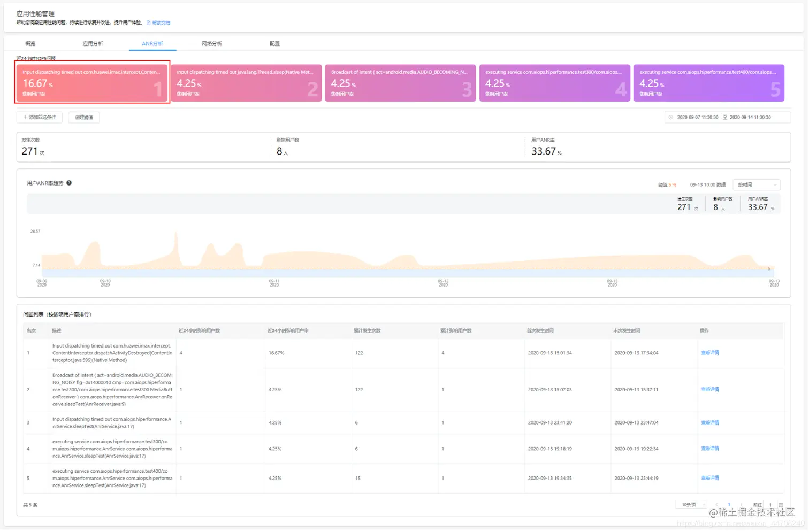Click the go-to-page input field
This screenshot has height=532, width=809.
[770, 505]
